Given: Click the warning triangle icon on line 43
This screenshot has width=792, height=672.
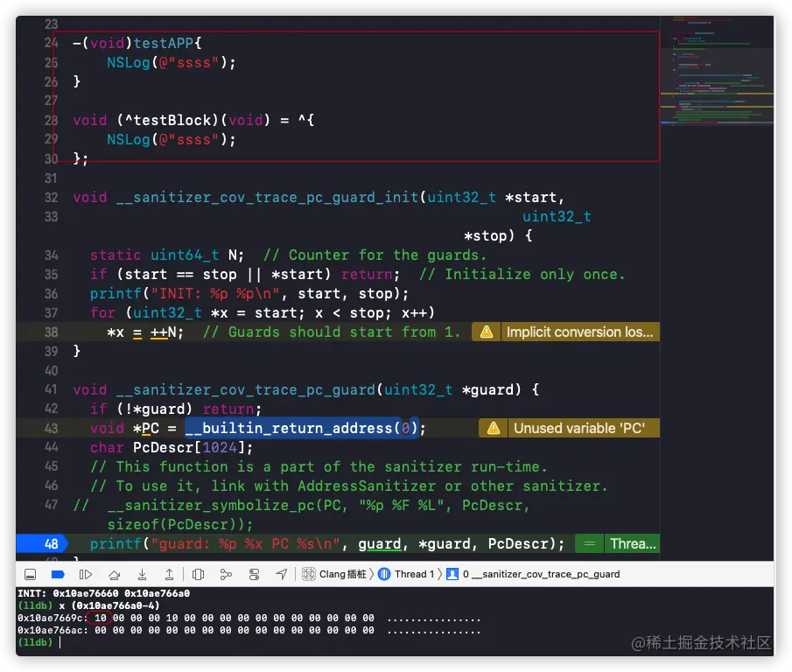Looking at the screenshot, I should tap(494, 429).
